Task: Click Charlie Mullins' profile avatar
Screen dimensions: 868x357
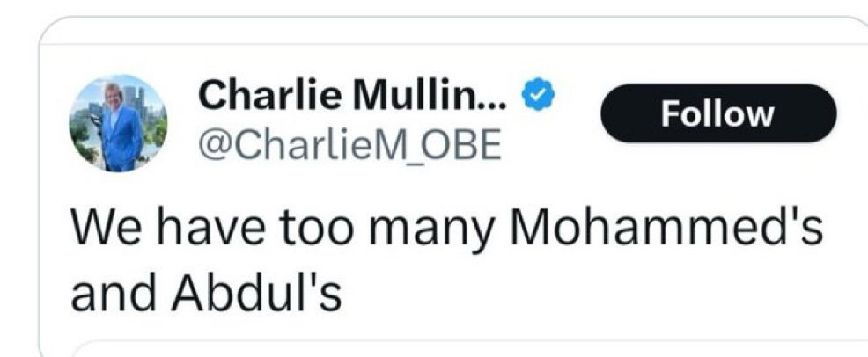Action: (118, 123)
